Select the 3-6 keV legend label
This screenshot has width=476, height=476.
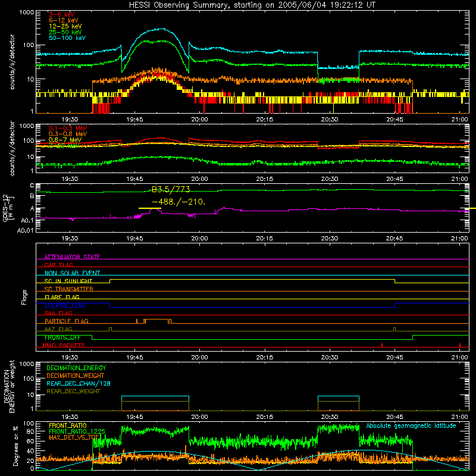62,14
